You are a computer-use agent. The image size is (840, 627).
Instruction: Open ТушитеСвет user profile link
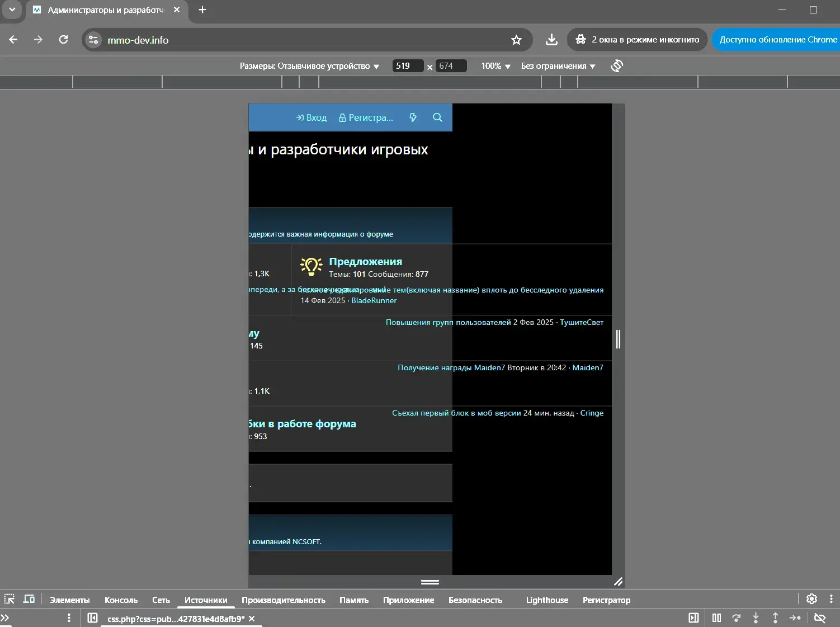click(582, 322)
